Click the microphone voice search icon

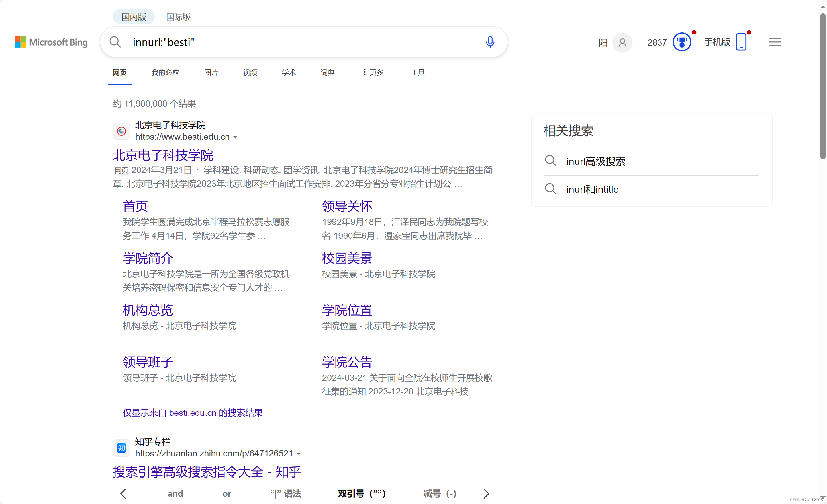(x=490, y=42)
